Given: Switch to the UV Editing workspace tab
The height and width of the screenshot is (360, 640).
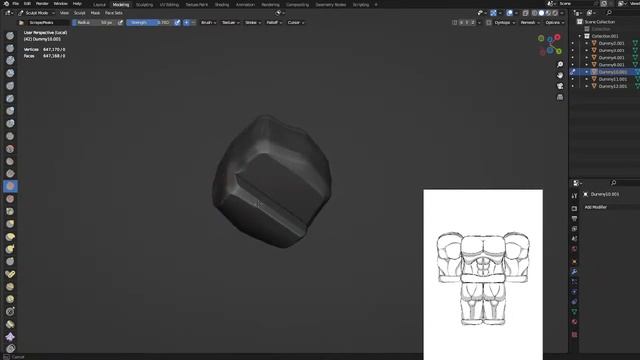Looking at the screenshot, I should 169,4.
